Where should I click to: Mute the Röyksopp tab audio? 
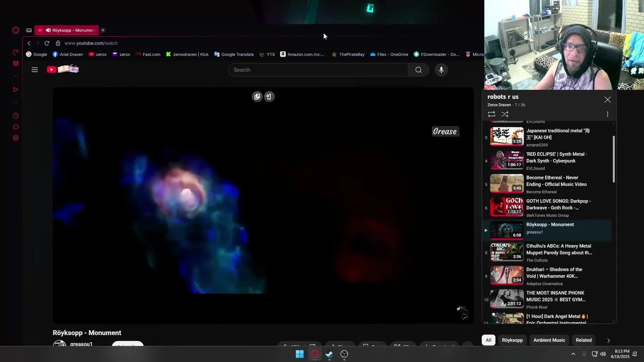pos(48,30)
